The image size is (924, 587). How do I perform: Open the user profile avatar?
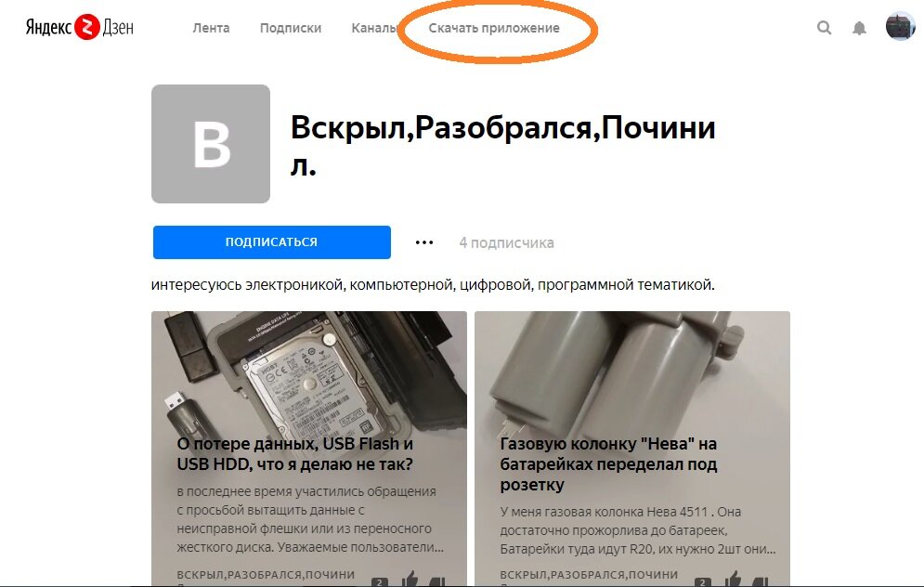click(x=900, y=27)
